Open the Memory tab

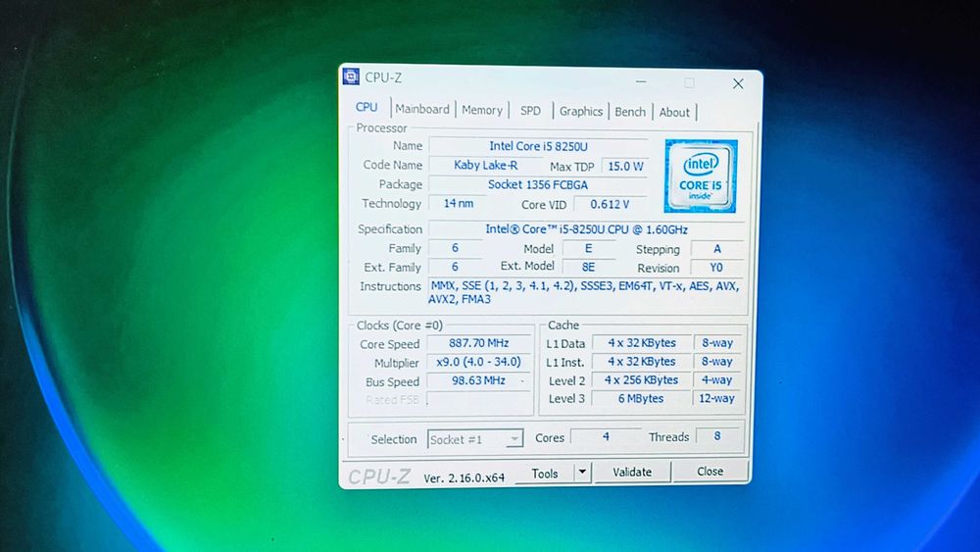(482, 110)
